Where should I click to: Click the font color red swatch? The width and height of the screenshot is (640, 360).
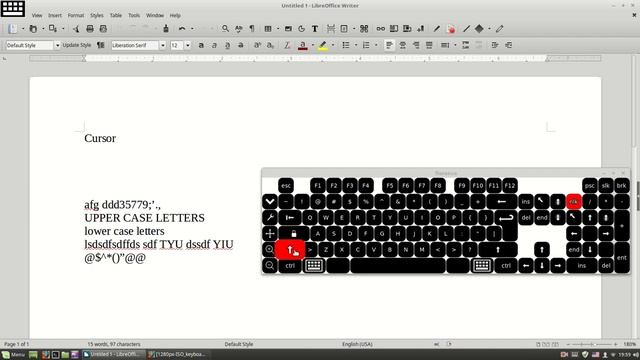pos(302,45)
